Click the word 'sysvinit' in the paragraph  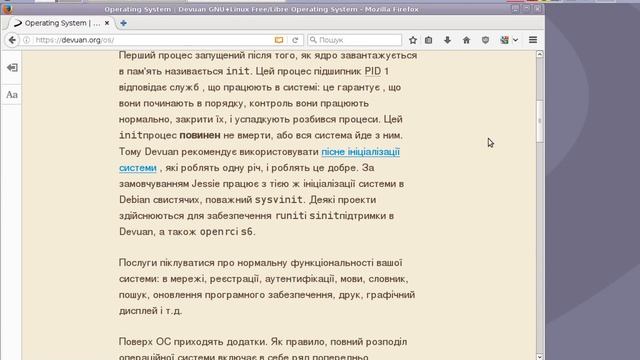tap(279, 200)
